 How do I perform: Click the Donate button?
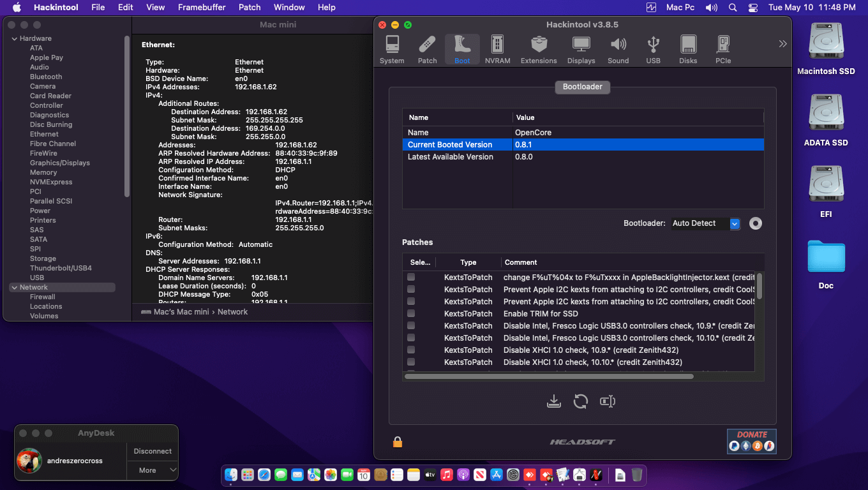[x=751, y=441]
